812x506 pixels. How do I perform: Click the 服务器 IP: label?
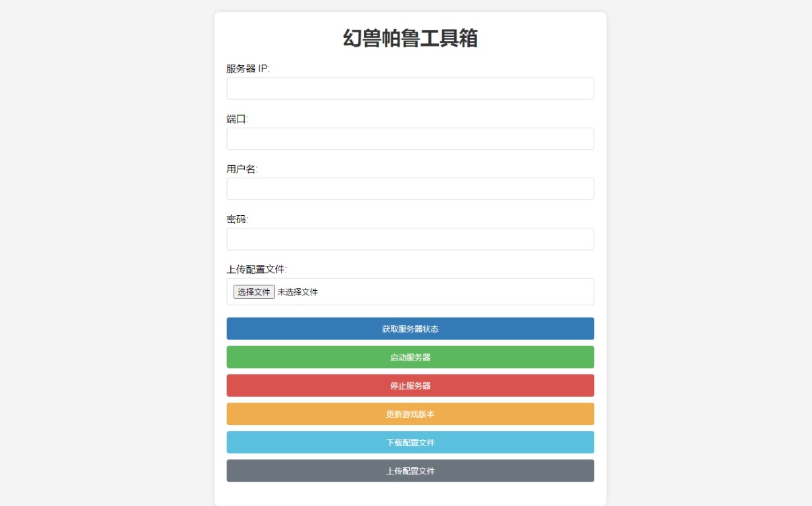[x=248, y=69]
